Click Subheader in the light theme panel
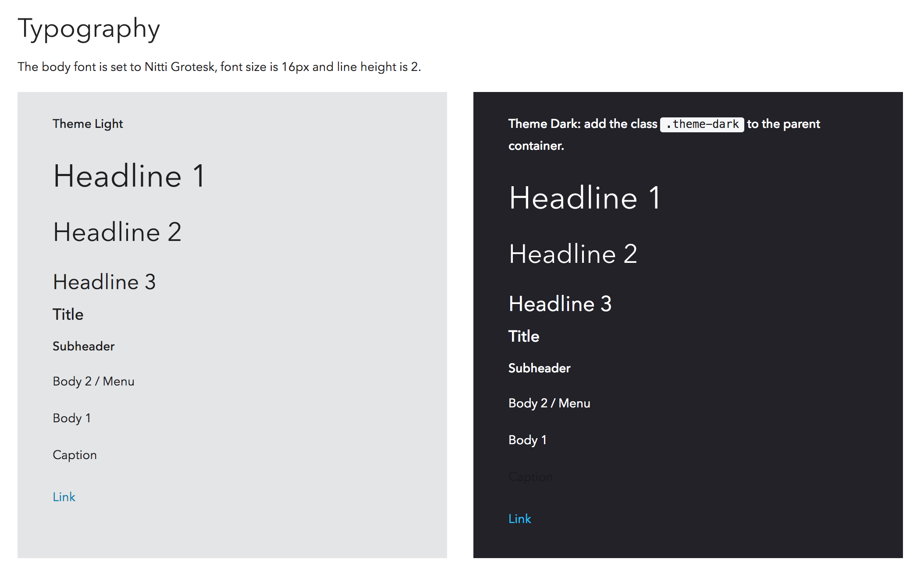Screen dimensions: 924x573 click(83, 346)
